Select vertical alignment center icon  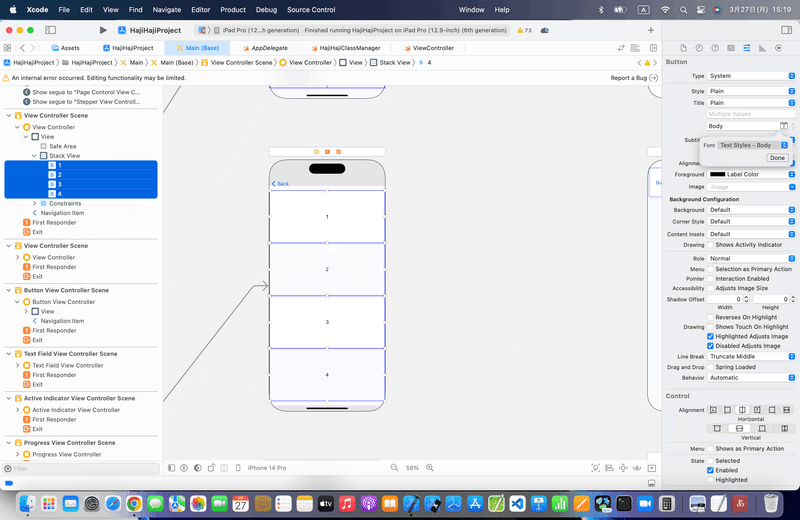click(x=739, y=428)
